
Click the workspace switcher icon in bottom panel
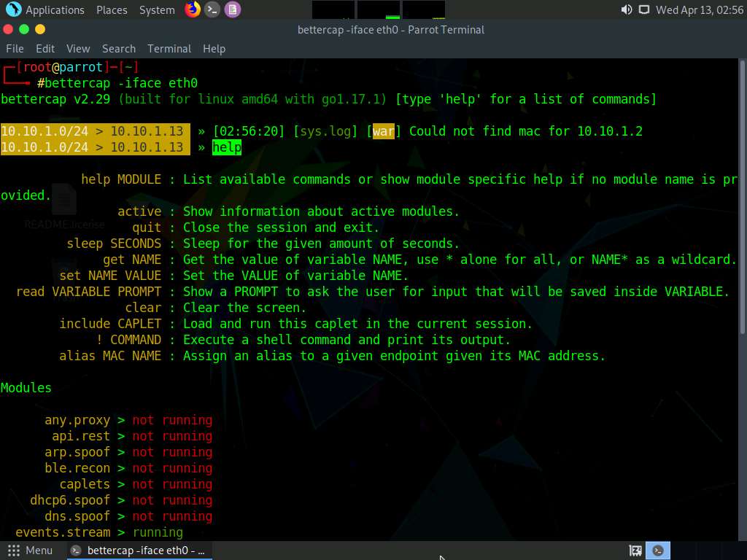coord(635,551)
